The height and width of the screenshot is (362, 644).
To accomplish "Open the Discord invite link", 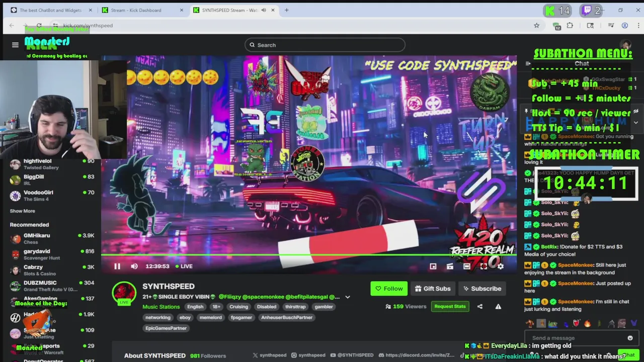I will click(x=416, y=355).
